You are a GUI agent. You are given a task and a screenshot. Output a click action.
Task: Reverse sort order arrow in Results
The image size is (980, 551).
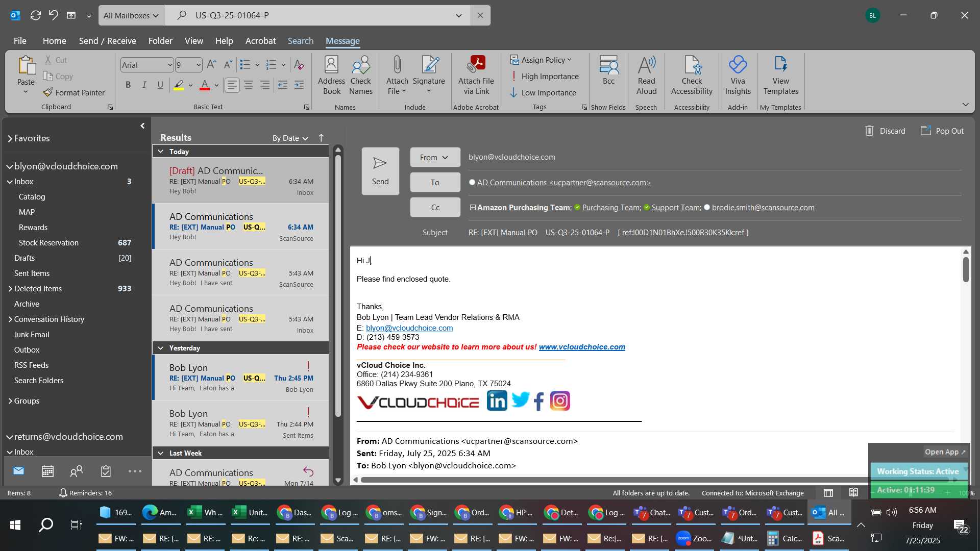[x=321, y=138]
